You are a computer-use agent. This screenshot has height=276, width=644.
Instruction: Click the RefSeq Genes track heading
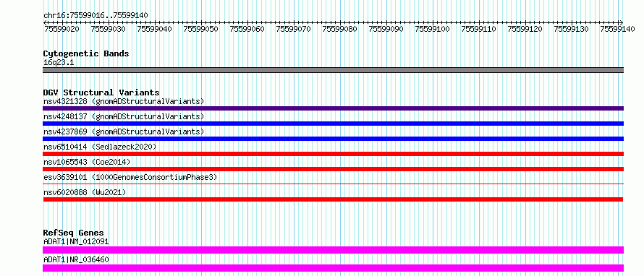point(74,233)
